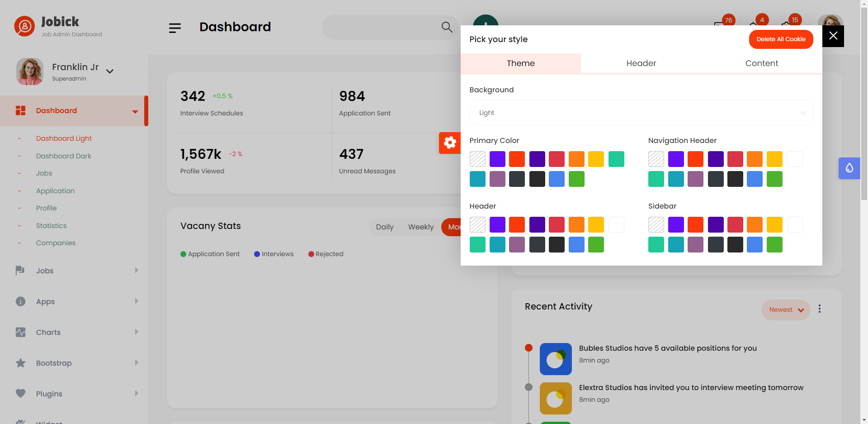Click the Bubles Studios company icon
The image size is (868, 424).
click(x=556, y=359)
